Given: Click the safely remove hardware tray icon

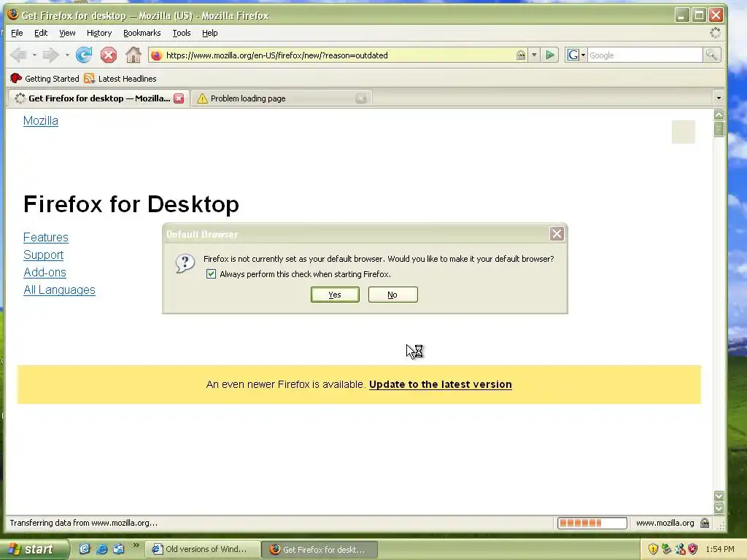Looking at the screenshot, I should [x=667, y=549].
